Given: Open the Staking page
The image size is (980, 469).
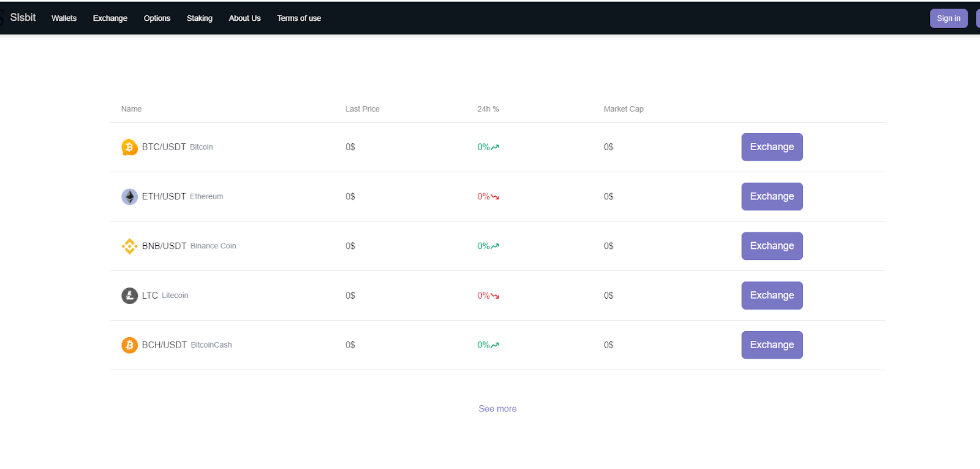Looking at the screenshot, I should pos(200,18).
